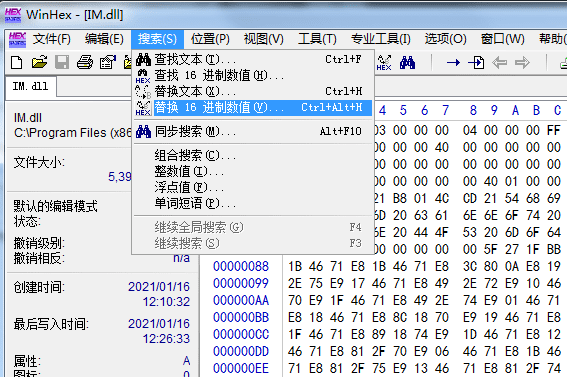Open the 编辑(E) menu
Viewport: 567px width, 377px height.
click(x=104, y=39)
